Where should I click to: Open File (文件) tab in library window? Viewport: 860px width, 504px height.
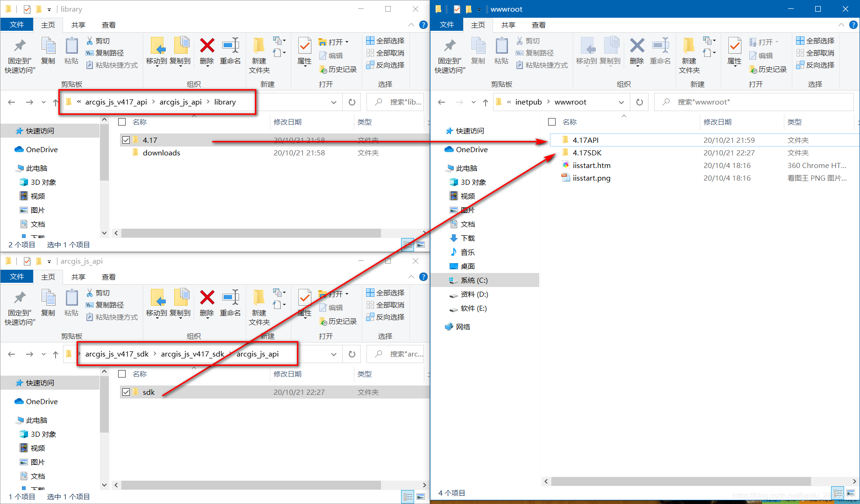pyautogui.click(x=17, y=25)
